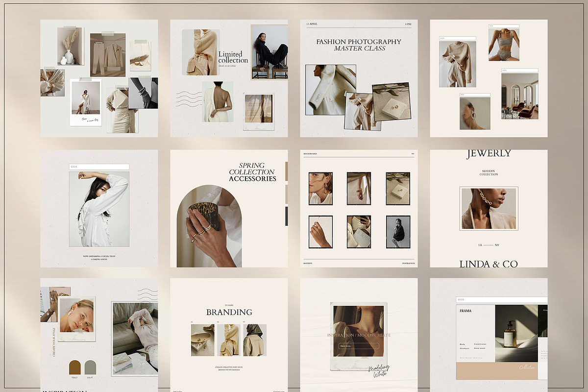This screenshot has height=392, width=588.
Task: Click 'NEW DREAMING COLLECTION COMING SOON' caption
Action: [99, 258]
